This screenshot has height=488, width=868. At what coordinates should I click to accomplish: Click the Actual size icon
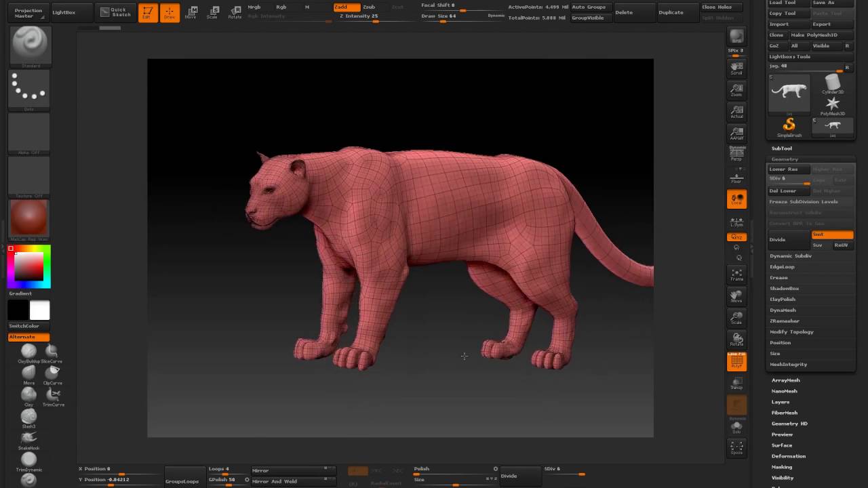pyautogui.click(x=736, y=112)
